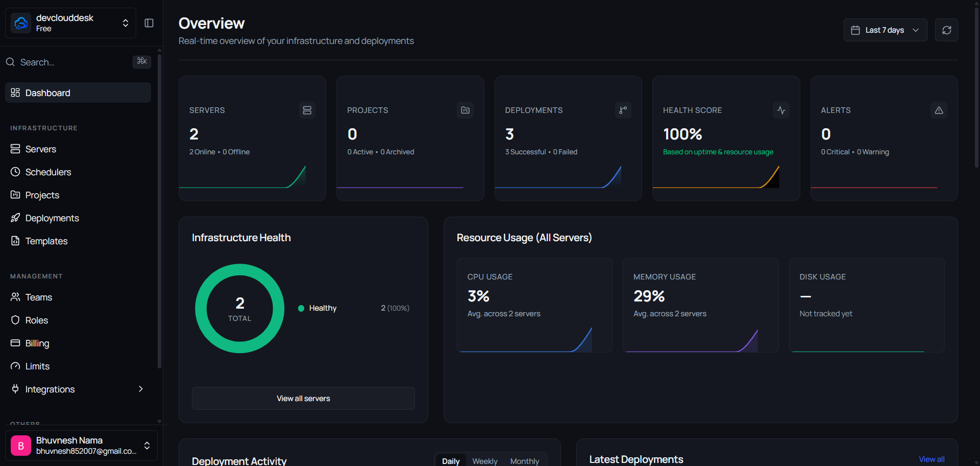Click the Servers card stack icon
The image size is (980, 466).
tap(307, 110)
